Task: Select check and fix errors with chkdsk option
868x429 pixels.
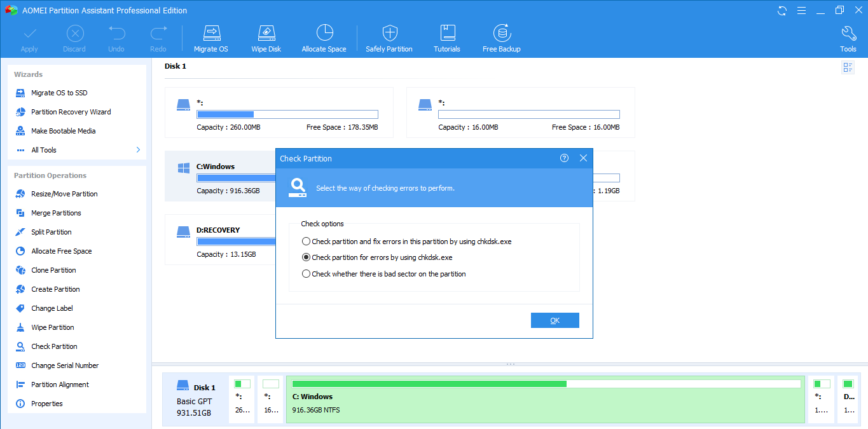Action: pos(307,242)
